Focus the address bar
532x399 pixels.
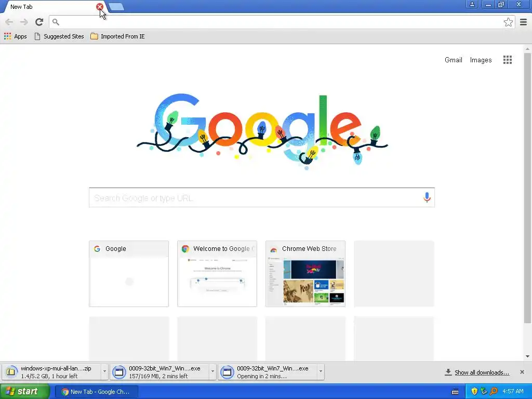tap(282, 22)
